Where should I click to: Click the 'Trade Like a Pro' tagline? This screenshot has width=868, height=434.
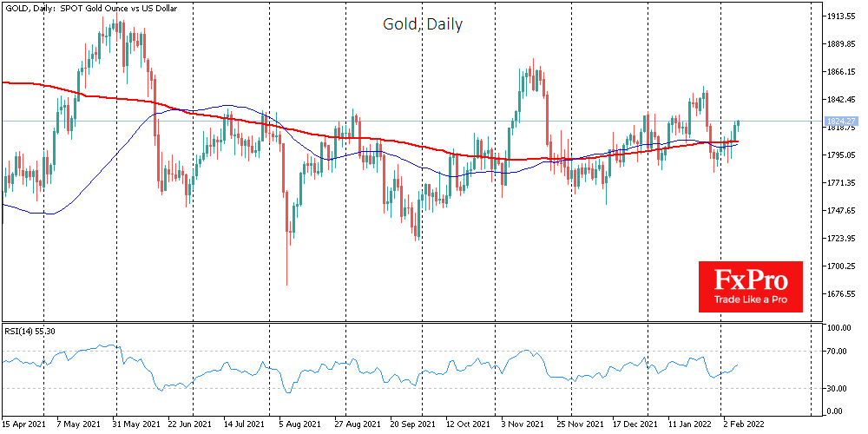pos(751,300)
